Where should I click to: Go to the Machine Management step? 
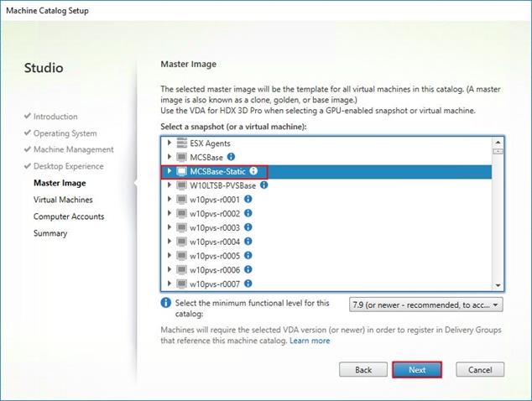tap(73, 149)
